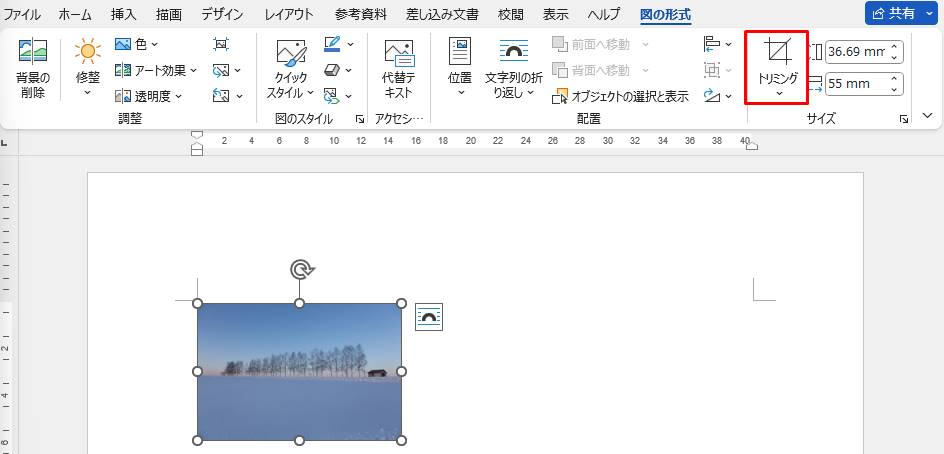Switch to the レイアウト (Layout) tab
The width and height of the screenshot is (944, 454).
(x=288, y=14)
